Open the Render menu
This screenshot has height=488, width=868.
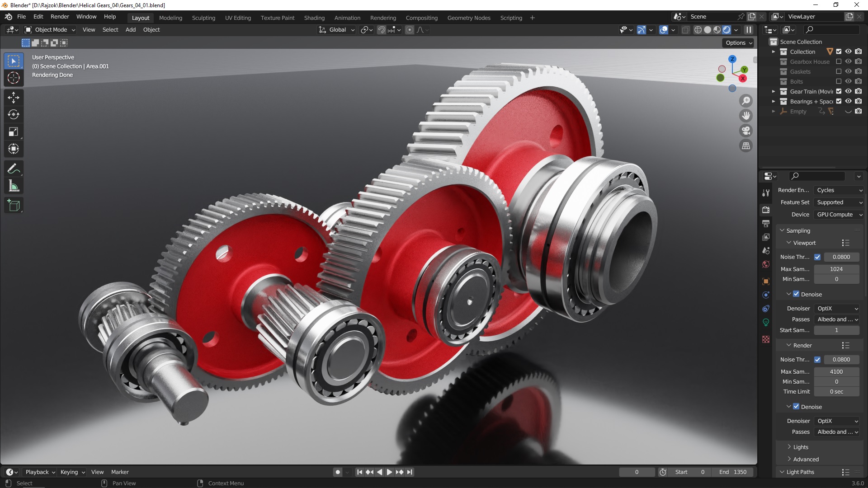tap(60, 17)
